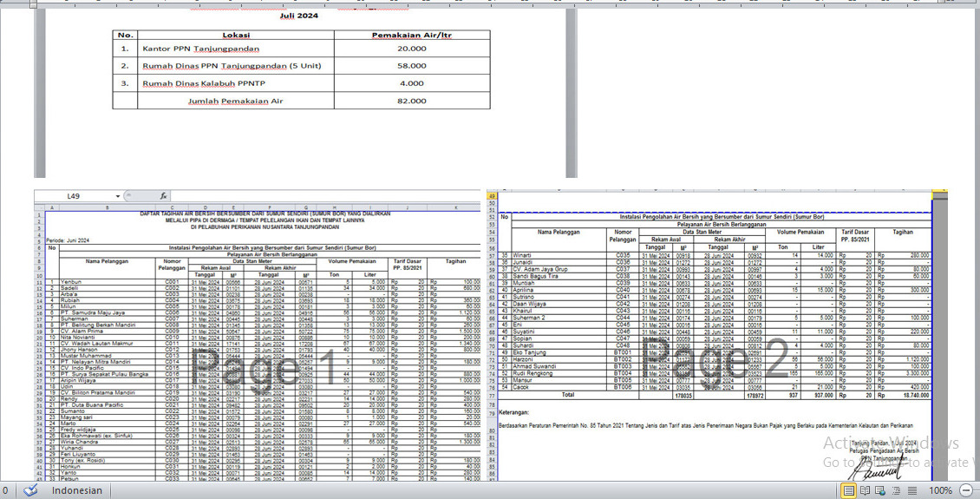Viewport: 980px width, 499px height.
Task: Click the 82.000 total value
Action: 412,101
